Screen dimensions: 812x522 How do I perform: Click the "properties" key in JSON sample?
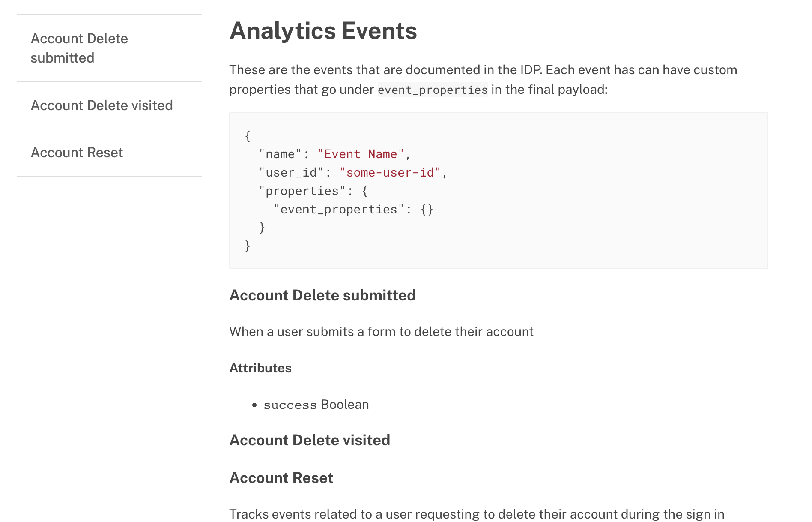click(x=302, y=191)
